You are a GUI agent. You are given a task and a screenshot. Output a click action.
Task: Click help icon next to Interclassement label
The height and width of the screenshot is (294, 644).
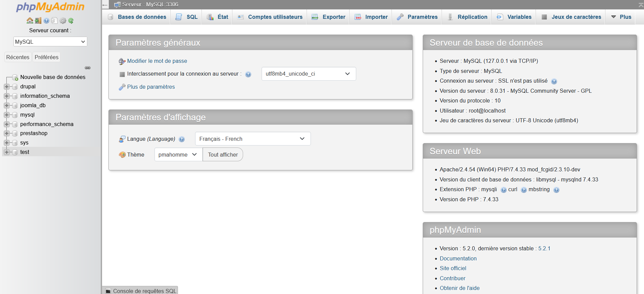[248, 74]
